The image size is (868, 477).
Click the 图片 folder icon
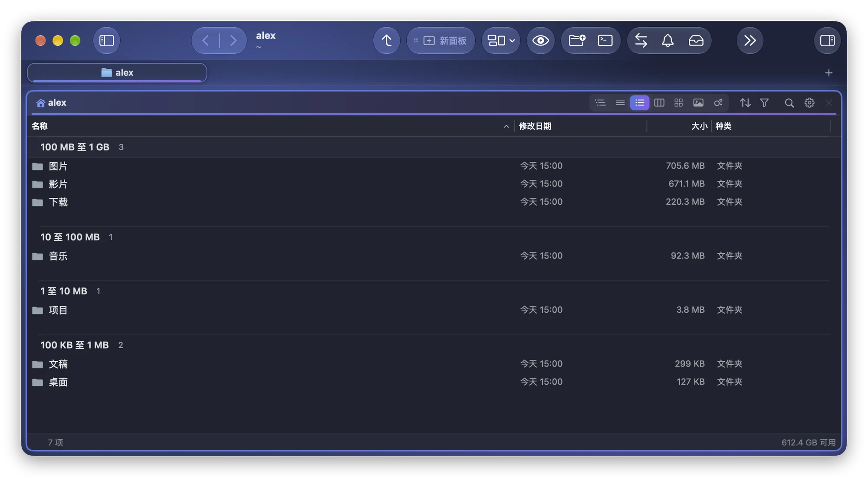[x=38, y=166]
